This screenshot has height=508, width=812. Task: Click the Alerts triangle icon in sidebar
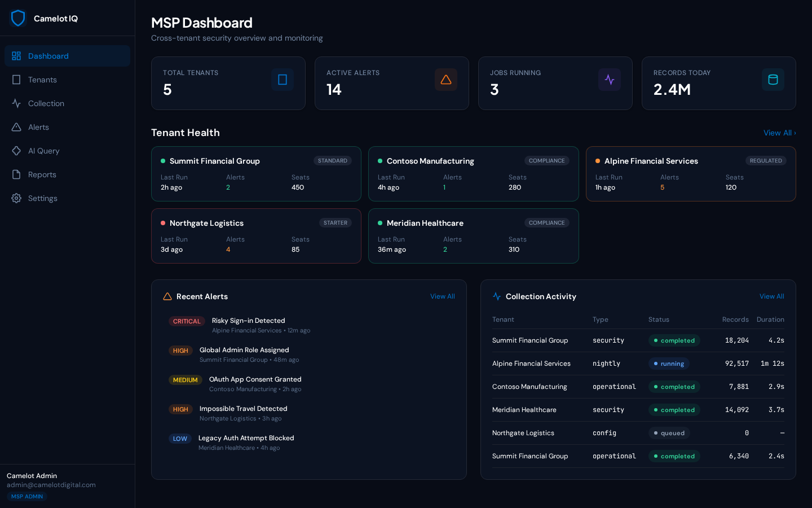click(x=16, y=127)
